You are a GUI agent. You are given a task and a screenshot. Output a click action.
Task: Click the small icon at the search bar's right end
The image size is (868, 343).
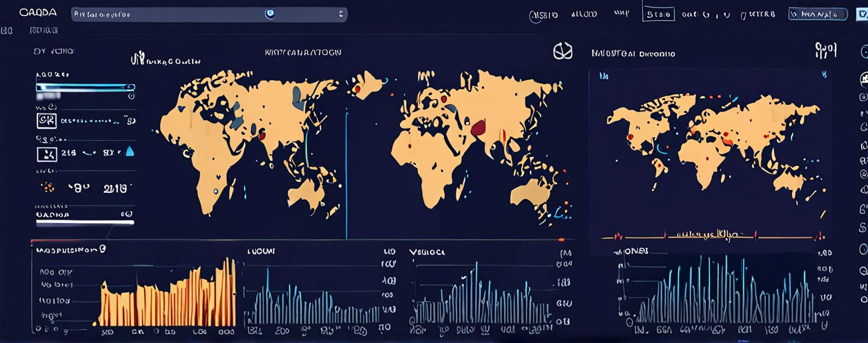click(341, 14)
